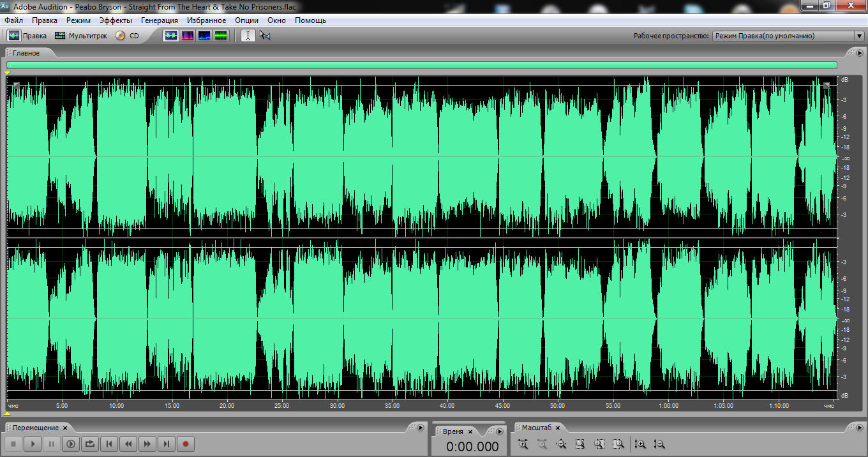Open the Главное panel options menu arrow

[x=860, y=53]
